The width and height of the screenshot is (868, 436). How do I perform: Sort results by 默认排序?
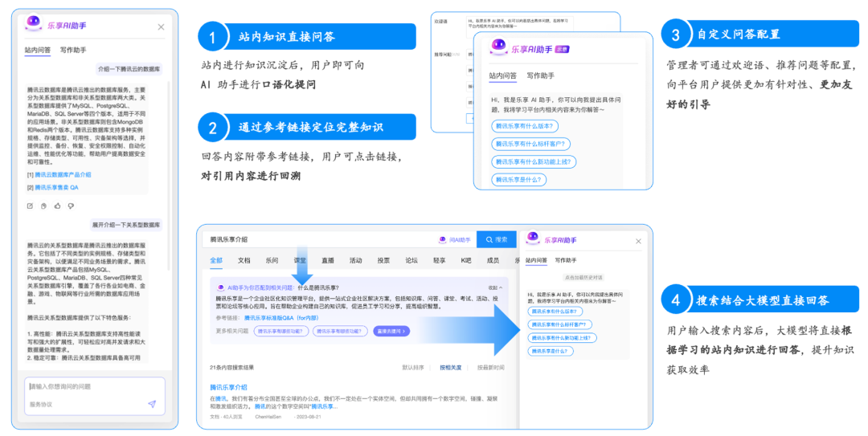[413, 368]
